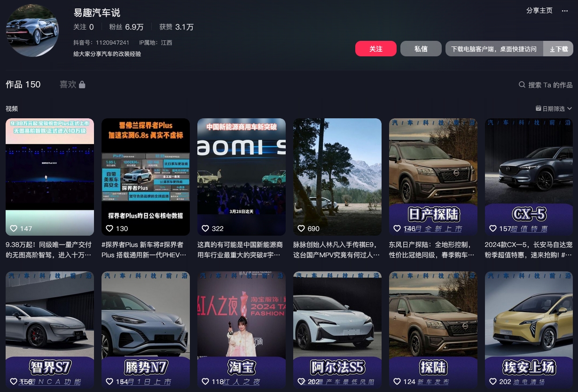The height and width of the screenshot is (392, 578).
Task: Click the 获赞 3.1万 likes count
Action: tap(176, 27)
